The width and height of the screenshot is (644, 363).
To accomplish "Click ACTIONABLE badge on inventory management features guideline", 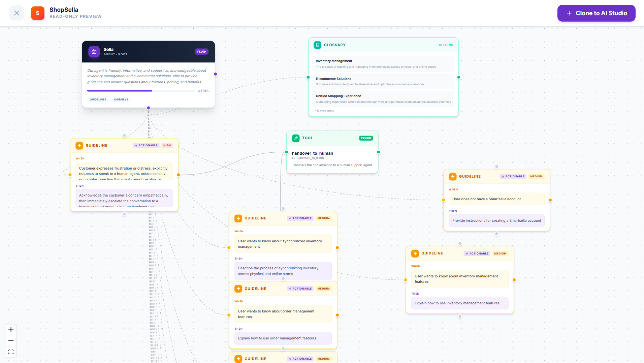I will [477, 253].
